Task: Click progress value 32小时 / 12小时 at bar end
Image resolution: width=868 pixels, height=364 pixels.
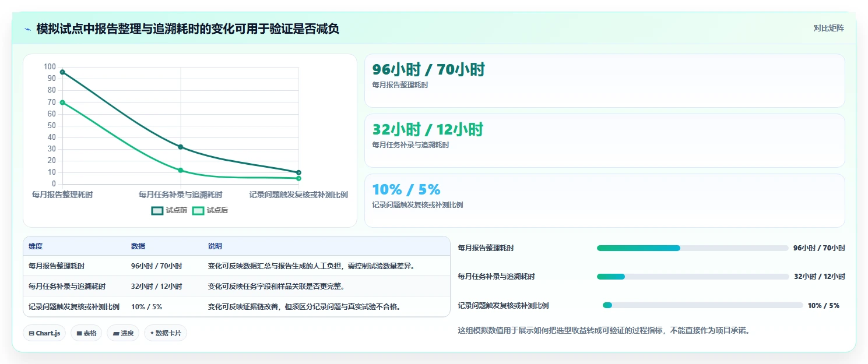Action: (820, 277)
